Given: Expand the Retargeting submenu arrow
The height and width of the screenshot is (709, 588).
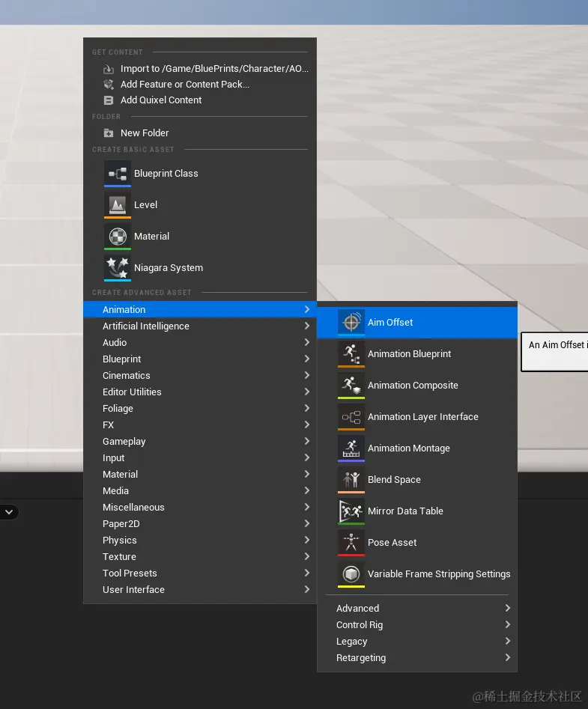Looking at the screenshot, I should [x=508, y=657].
